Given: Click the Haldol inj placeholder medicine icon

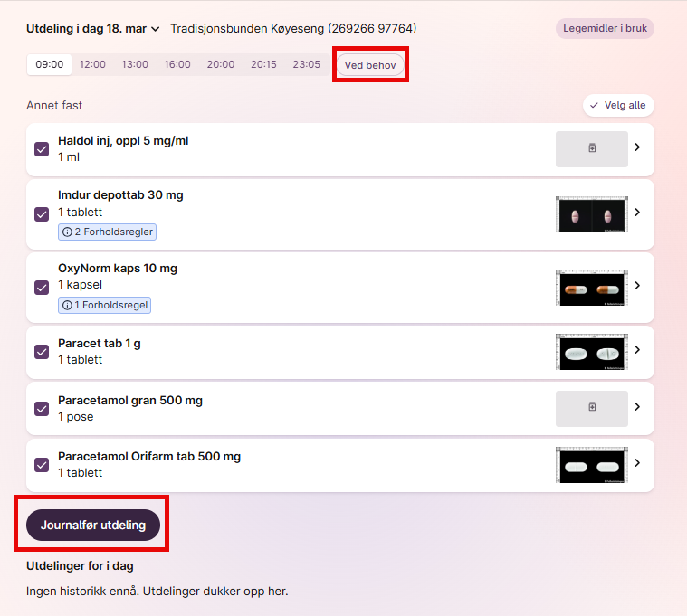Looking at the screenshot, I should (x=592, y=149).
